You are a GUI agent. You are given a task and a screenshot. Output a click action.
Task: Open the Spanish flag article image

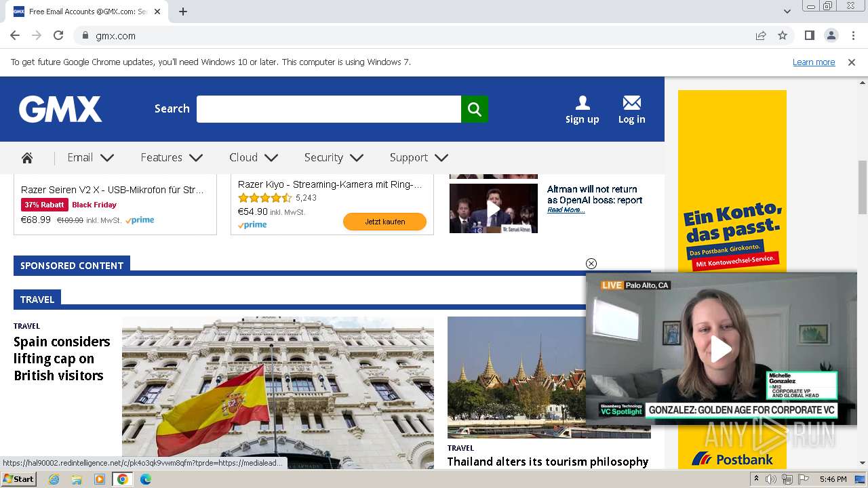[278, 393]
